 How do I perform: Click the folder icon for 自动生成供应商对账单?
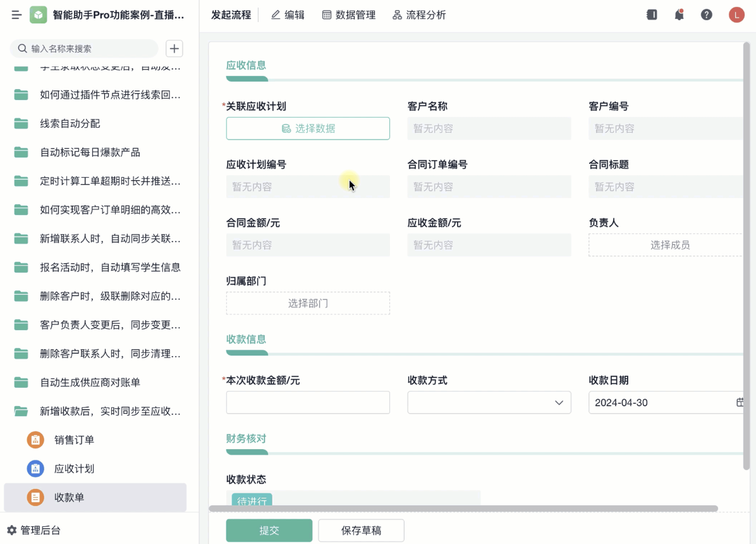21,382
